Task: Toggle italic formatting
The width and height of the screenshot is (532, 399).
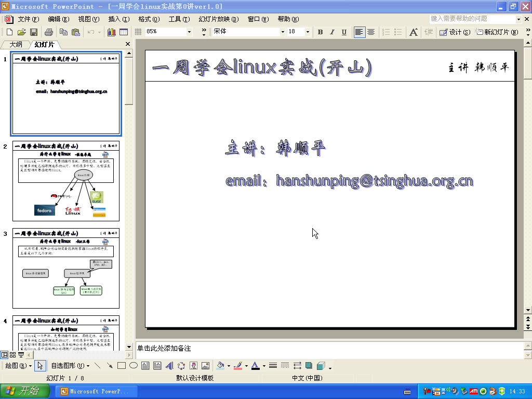Action: point(332,32)
